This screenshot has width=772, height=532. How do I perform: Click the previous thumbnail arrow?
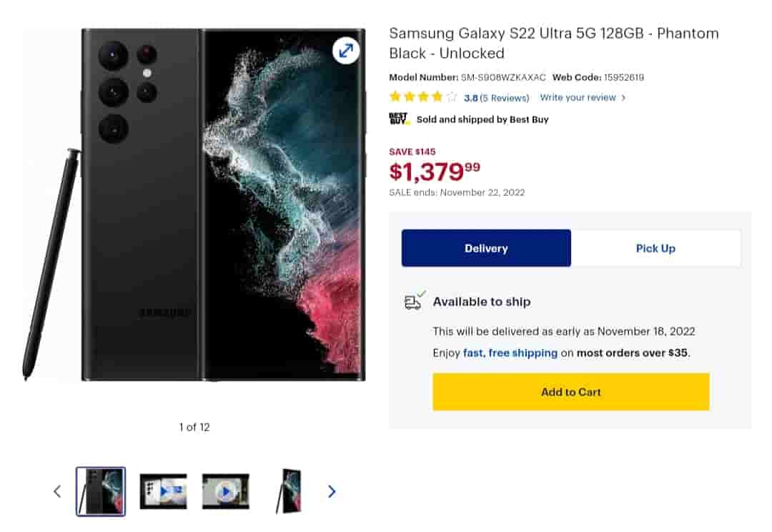tap(58, 491)
